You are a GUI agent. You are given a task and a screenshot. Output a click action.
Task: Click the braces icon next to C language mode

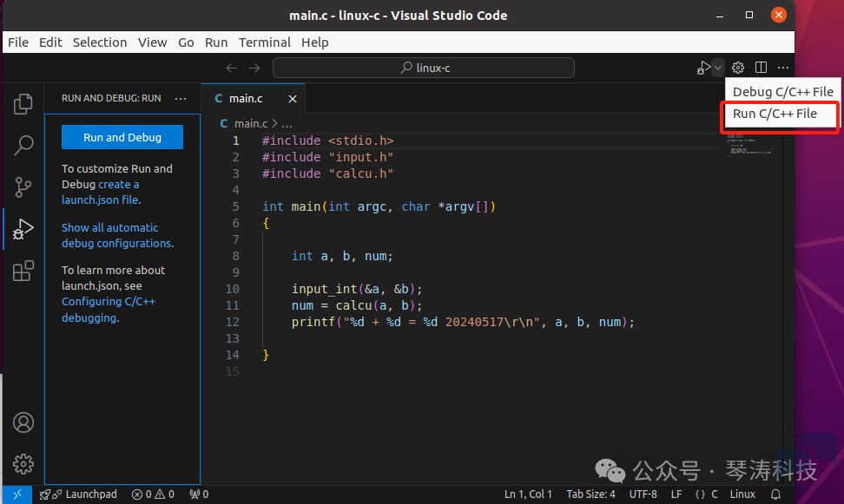(700, 494)
